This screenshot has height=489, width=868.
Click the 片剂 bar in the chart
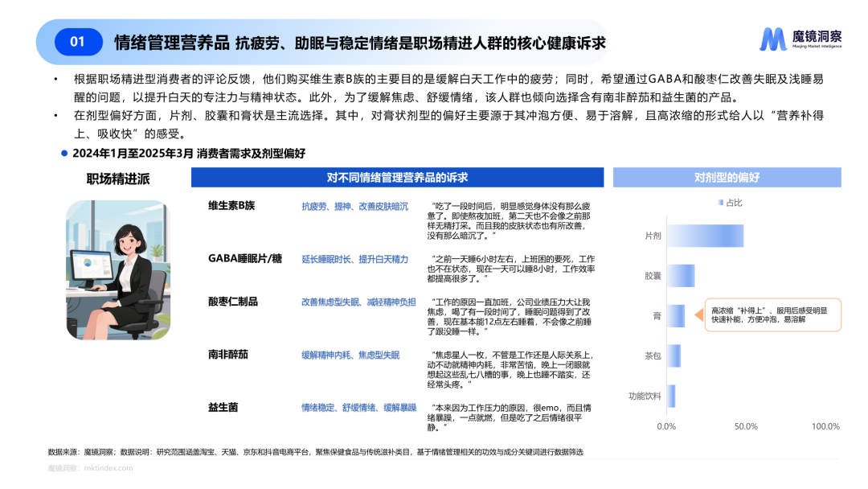pos(705,236)
